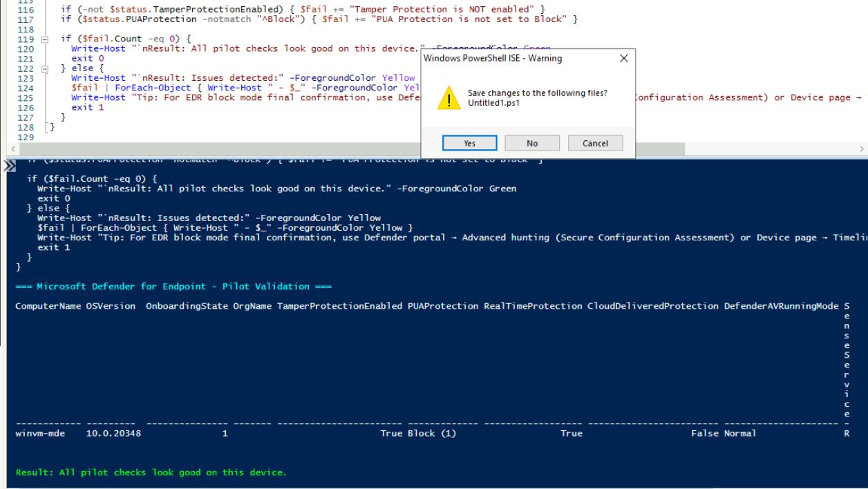Click the console pane prompt chevron icon
The image size is (868, 489).
pos(9,166)
